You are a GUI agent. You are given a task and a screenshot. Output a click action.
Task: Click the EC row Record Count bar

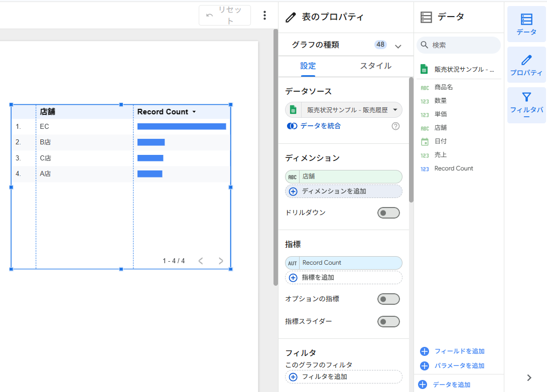pyautogui.click(x=181, y=126)
